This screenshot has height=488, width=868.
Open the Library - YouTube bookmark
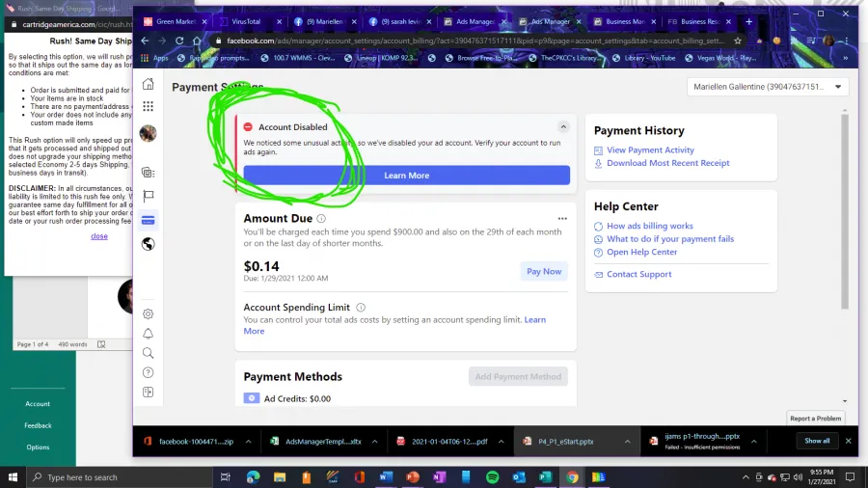[x=644, y=58]
